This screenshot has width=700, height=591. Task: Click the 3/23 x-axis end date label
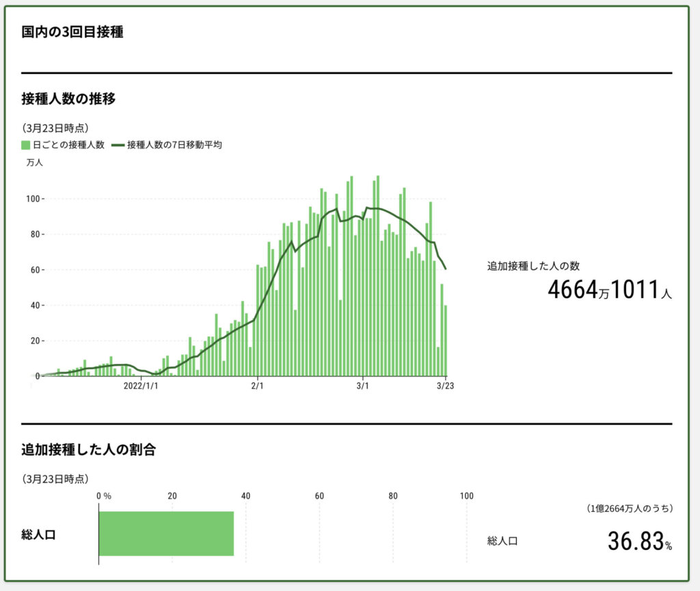(x=446, y=386)
